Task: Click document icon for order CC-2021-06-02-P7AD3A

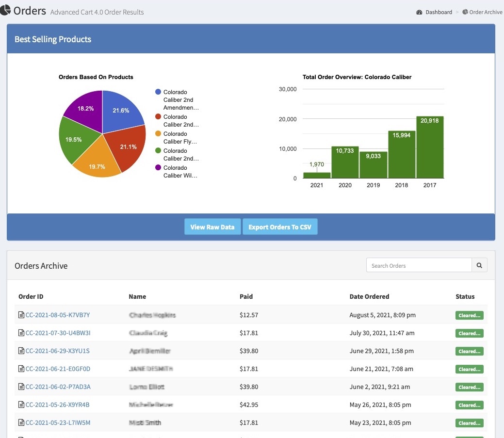Action: 21,387
